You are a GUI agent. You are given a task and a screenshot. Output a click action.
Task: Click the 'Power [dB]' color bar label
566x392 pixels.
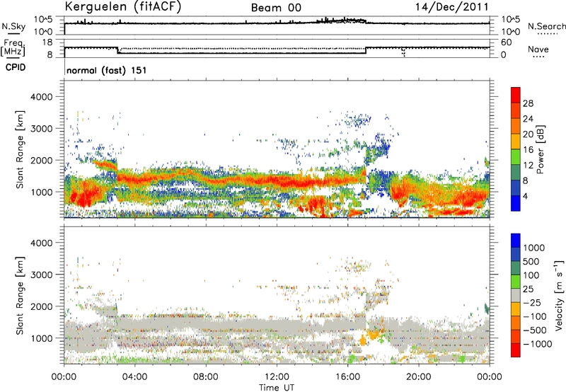pos(541,149)
